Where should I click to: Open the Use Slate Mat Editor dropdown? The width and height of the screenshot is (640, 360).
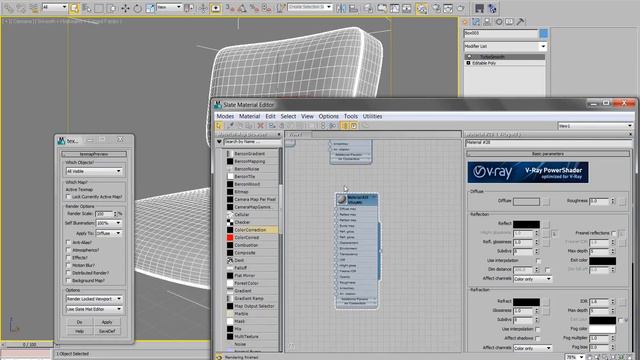pos(94,309)
